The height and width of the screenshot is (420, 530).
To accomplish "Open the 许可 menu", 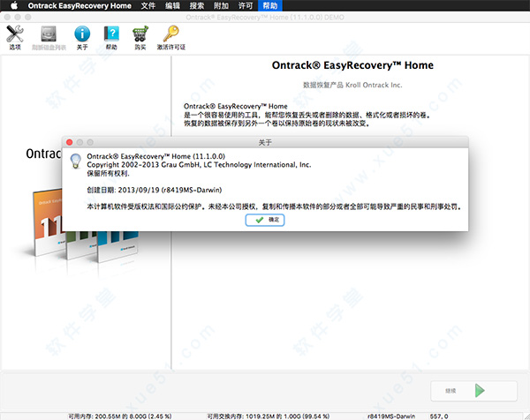I will pyautogui.click(x=246, y=6).
